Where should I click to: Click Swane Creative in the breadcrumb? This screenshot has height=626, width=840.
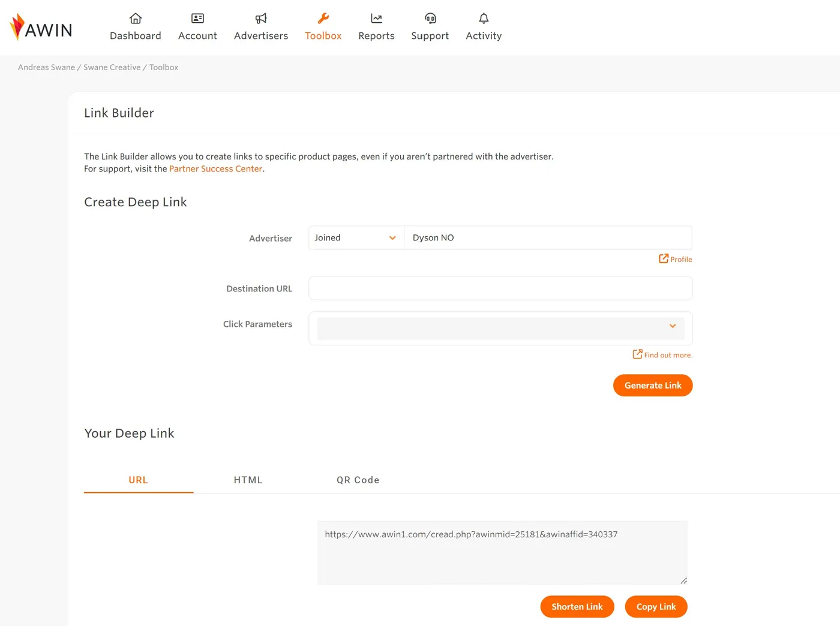(x=112, y=67)
